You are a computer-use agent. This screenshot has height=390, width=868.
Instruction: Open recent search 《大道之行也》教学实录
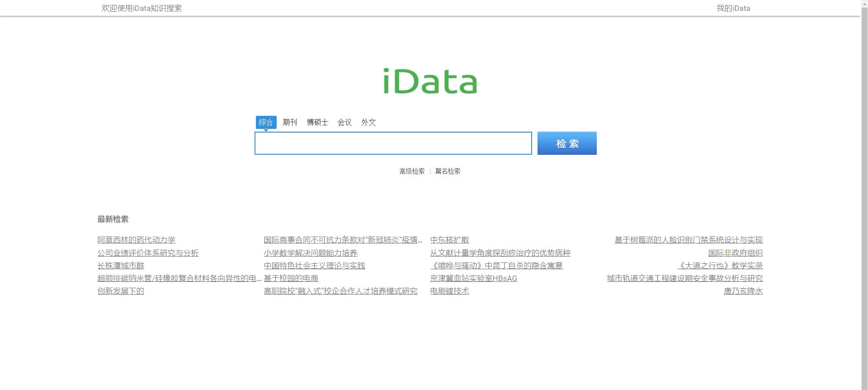720,266
